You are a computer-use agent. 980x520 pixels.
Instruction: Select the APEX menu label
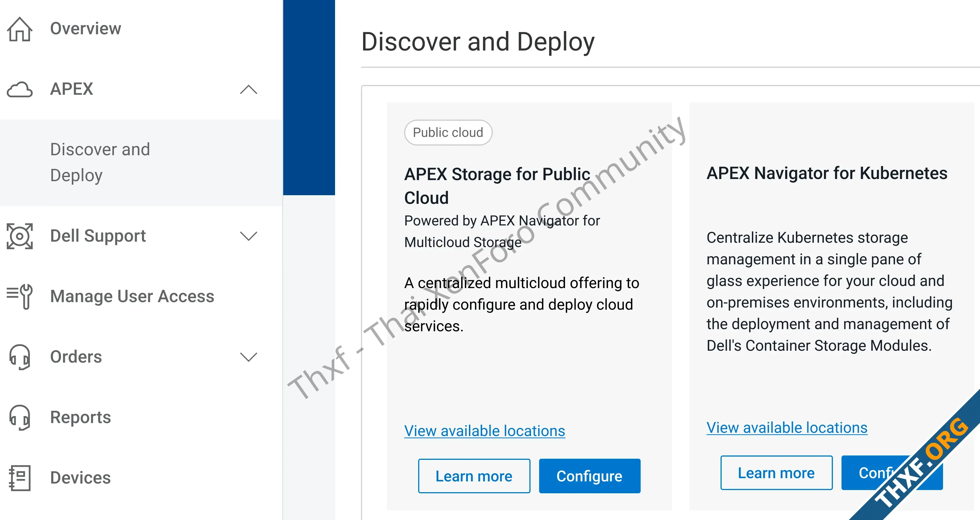point(72,89)
